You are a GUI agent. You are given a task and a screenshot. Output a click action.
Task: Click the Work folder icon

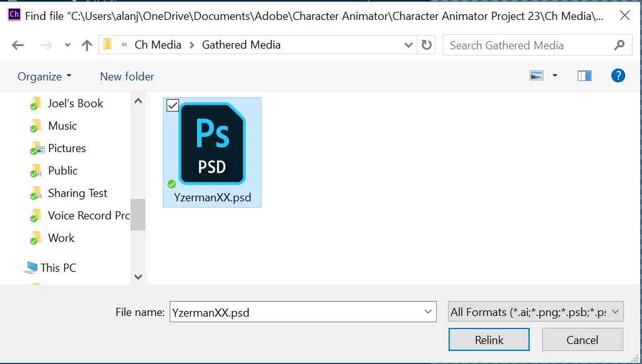tap(36, 238)
